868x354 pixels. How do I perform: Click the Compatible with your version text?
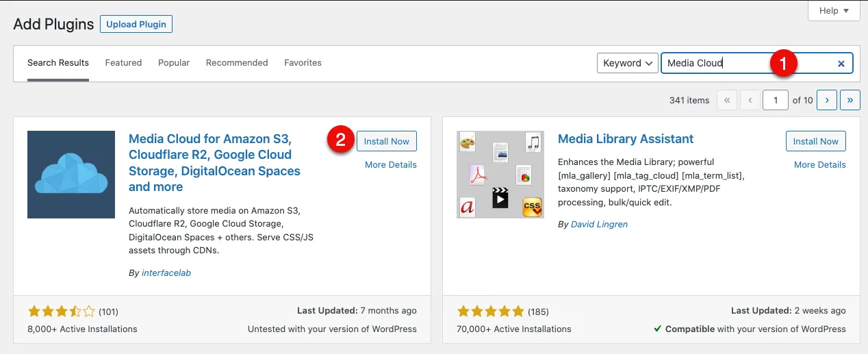click(750, 329)
